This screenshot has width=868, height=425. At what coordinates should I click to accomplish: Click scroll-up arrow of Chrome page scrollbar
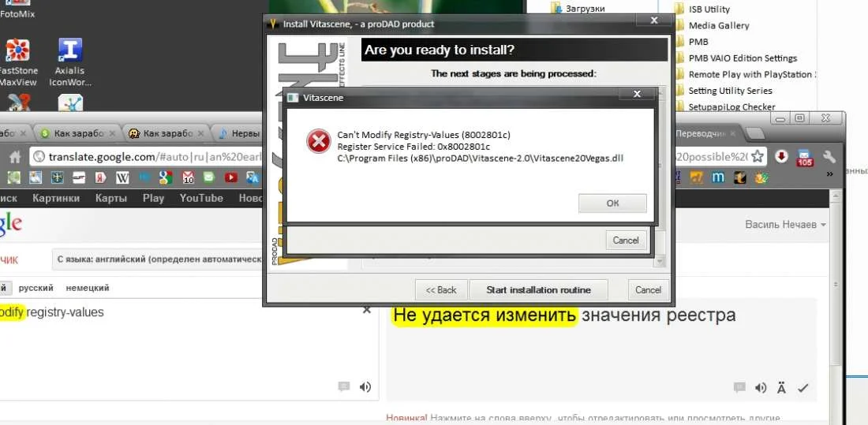(836, 196)
